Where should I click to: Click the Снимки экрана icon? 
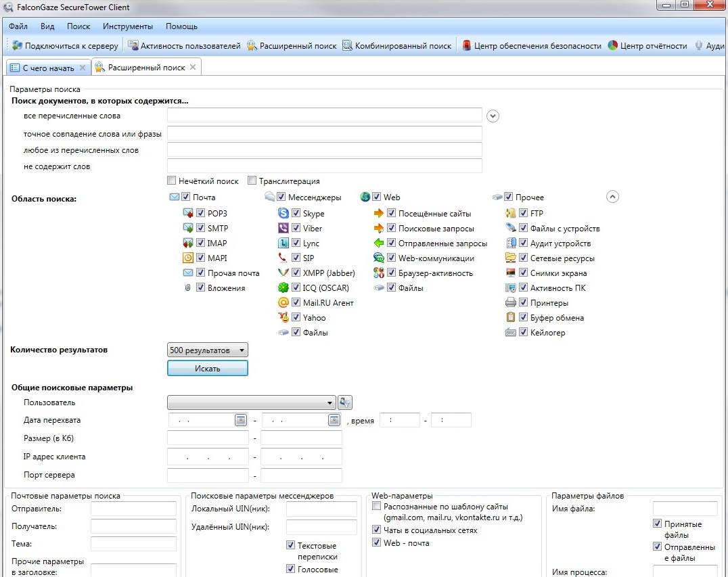(511, 273)
